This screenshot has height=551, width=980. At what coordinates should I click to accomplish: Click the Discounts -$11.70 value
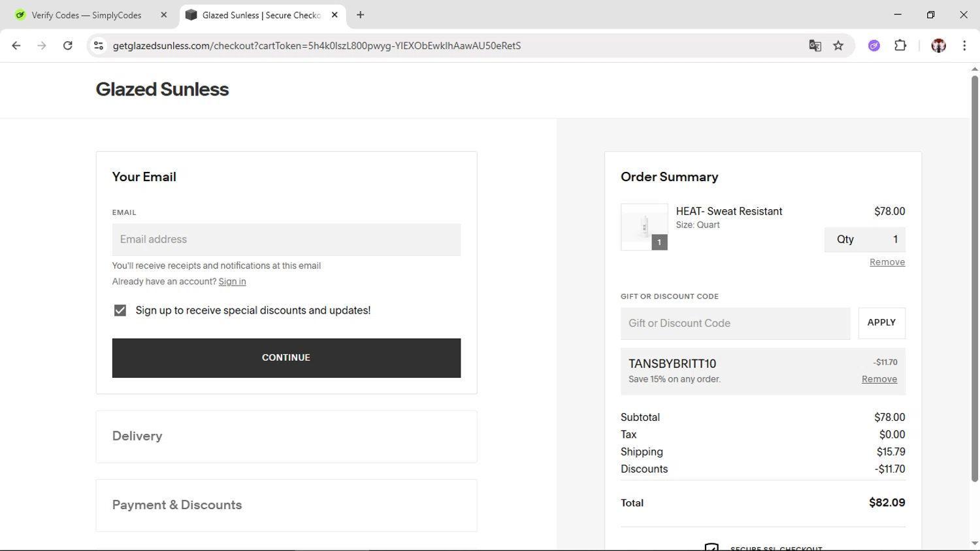pos(890,469)
